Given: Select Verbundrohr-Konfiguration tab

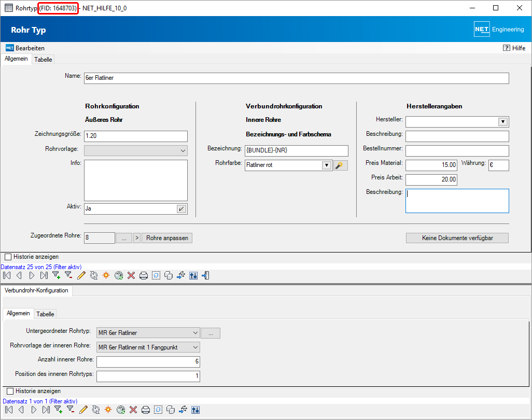Looking at the screenshot, I should (x=36, y=290).
